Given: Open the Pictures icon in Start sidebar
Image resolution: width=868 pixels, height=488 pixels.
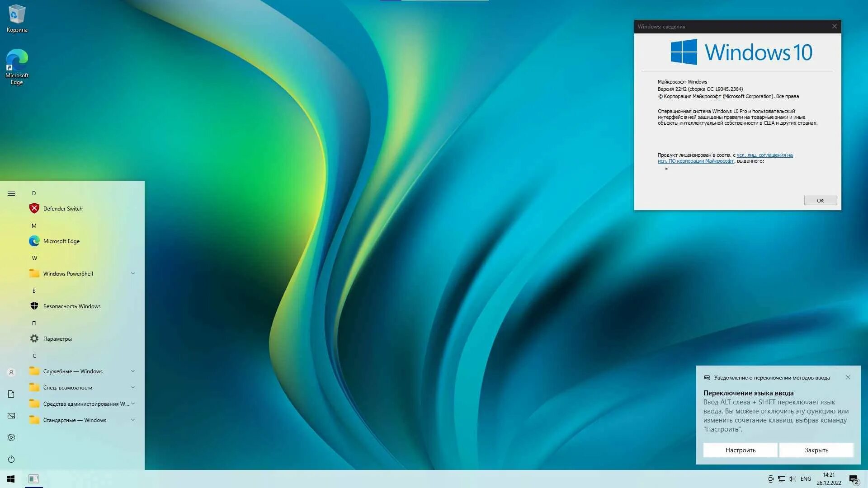Looking at the screenshot, I should [11, 416].
